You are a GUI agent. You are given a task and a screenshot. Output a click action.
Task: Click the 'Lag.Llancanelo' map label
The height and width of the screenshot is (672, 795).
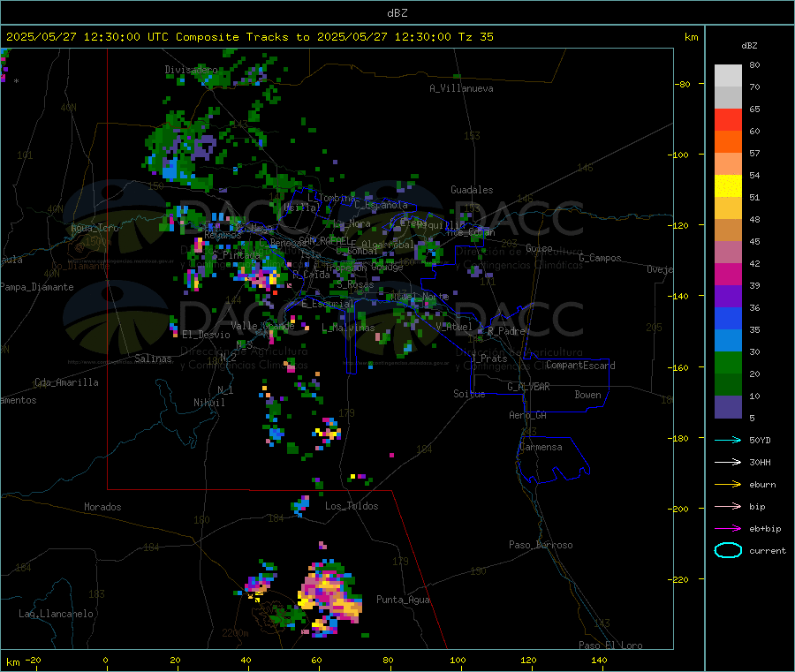coord(56,615)
